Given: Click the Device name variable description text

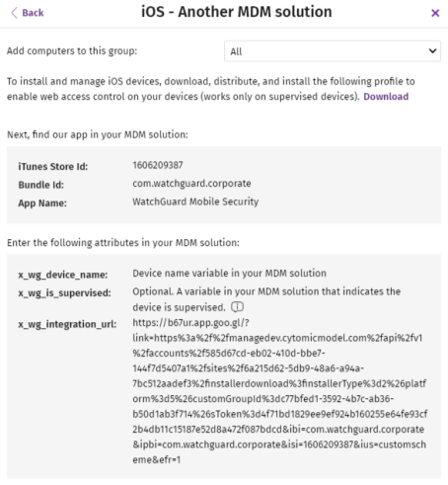Looking at the screenshot, I should pos(229,273).
